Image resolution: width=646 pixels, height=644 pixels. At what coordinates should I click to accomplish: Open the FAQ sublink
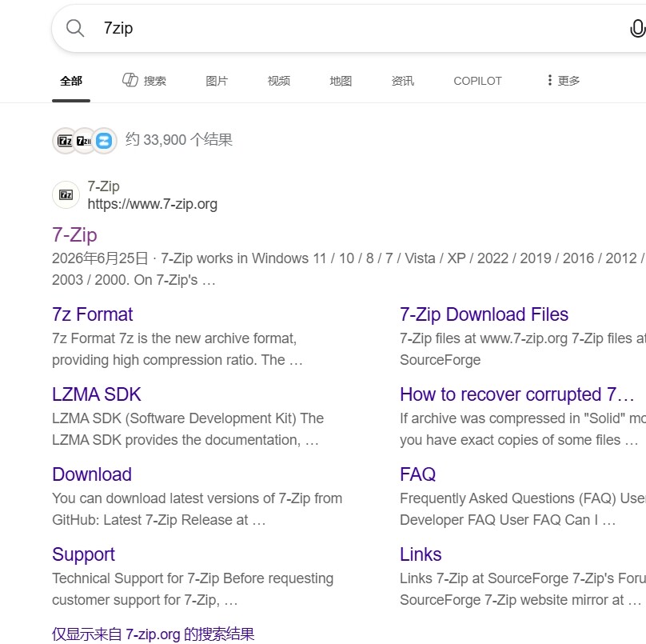pos(418,474)
